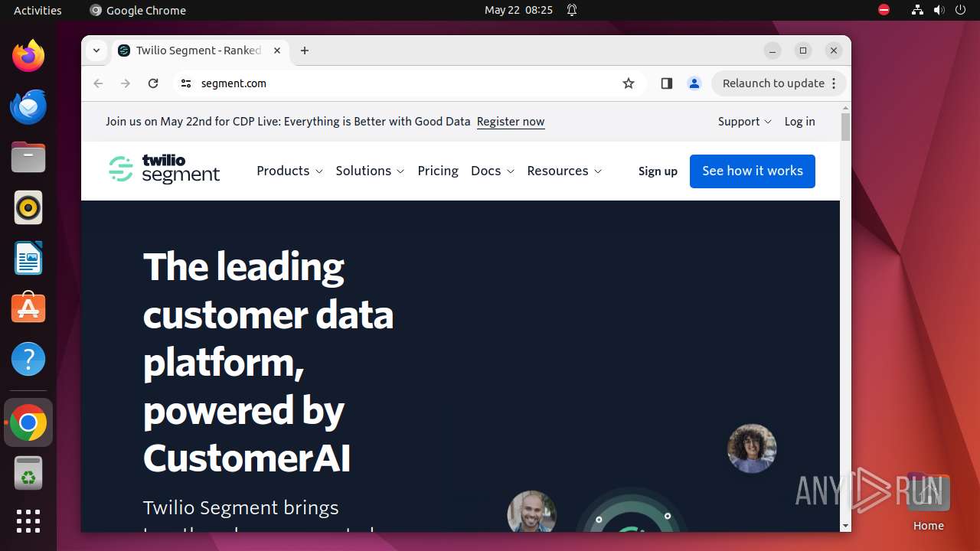Select the red do-not-disturb tray icon

884,10
